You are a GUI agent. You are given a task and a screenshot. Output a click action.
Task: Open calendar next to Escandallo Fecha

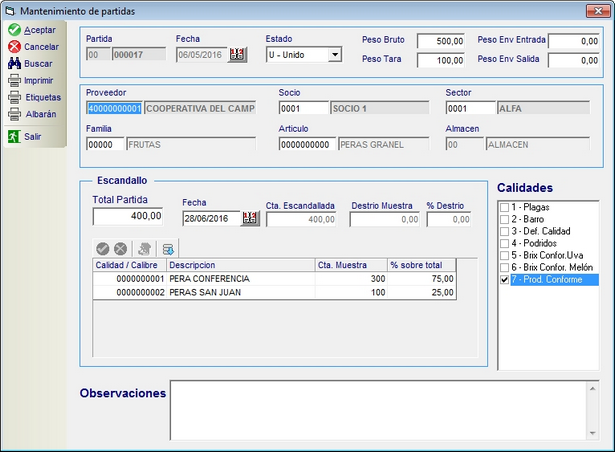coord(250,219)
